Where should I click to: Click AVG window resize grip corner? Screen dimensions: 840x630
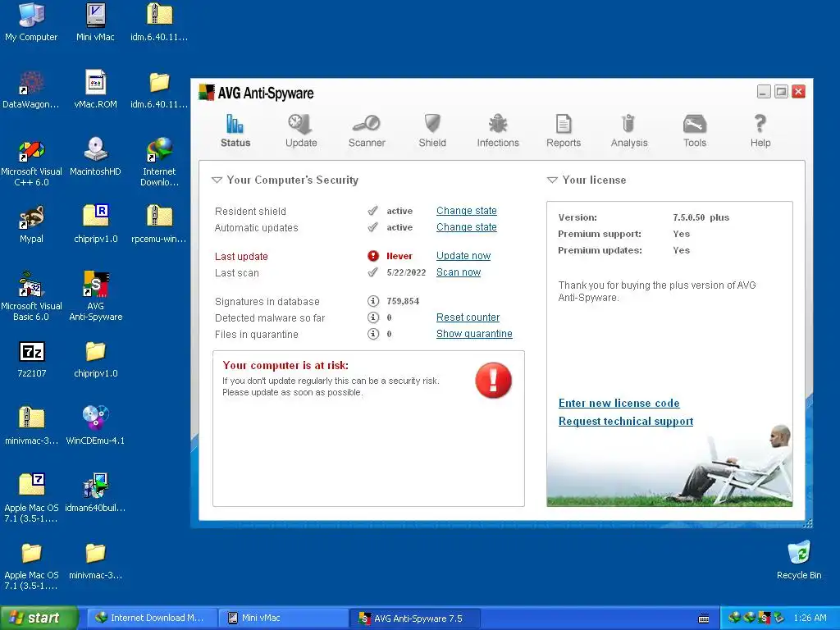(808, 523)
